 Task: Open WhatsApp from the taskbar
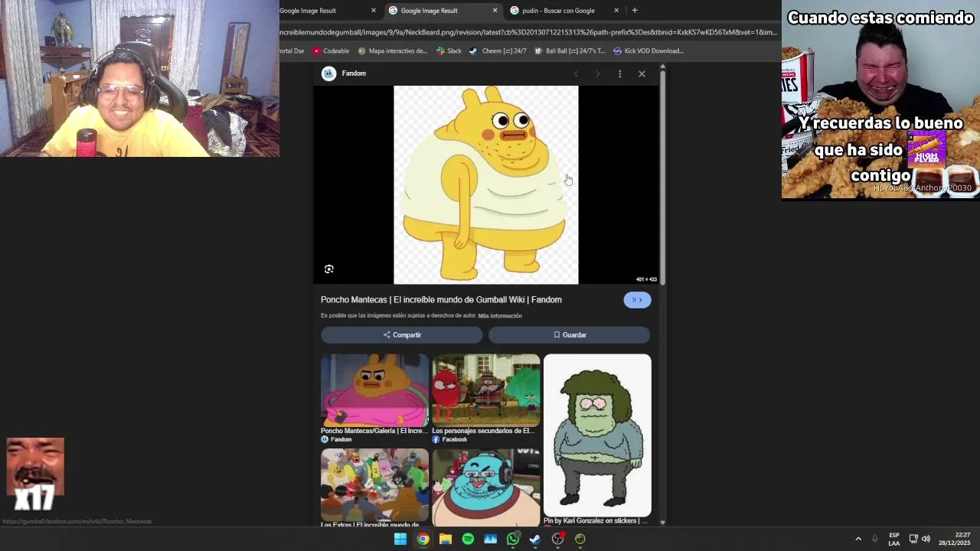pyautogui.click(x=513, y=539)
